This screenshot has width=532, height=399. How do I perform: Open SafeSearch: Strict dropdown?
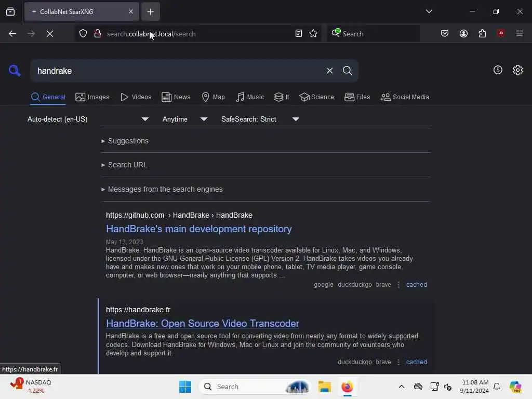pos(260,119)
